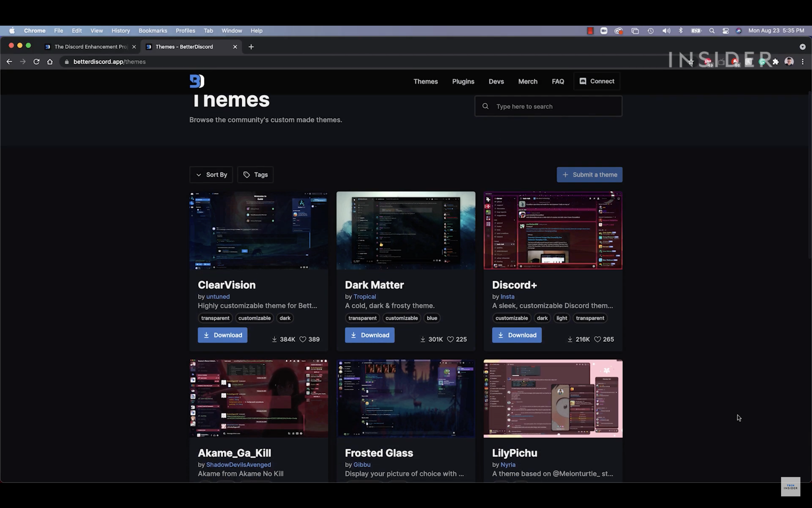Click the Time Machine icon in menu bar

click(x=650, y=30)
